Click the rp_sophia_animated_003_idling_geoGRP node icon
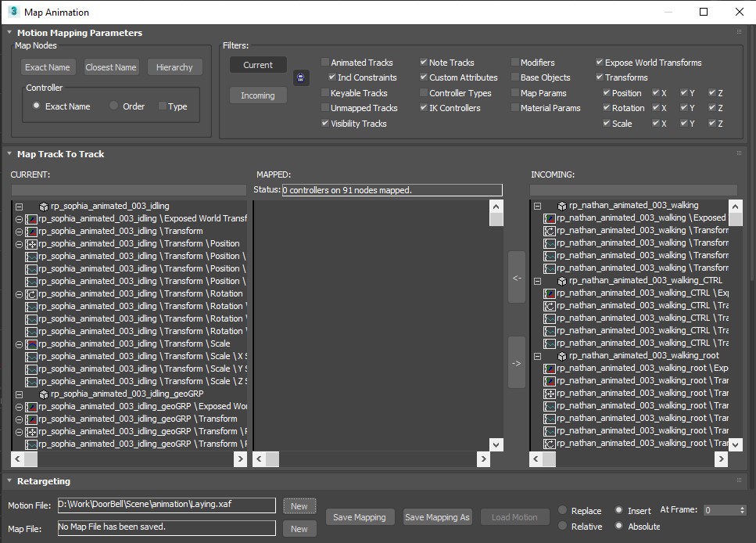This screenshot has width=756, height=543. [44, 394]
